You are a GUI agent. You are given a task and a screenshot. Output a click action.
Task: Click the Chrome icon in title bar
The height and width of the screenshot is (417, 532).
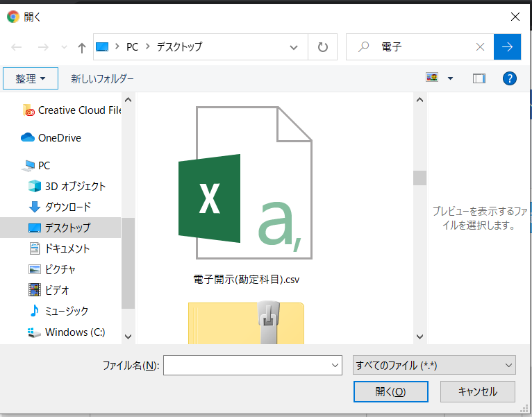click(13, 17)
